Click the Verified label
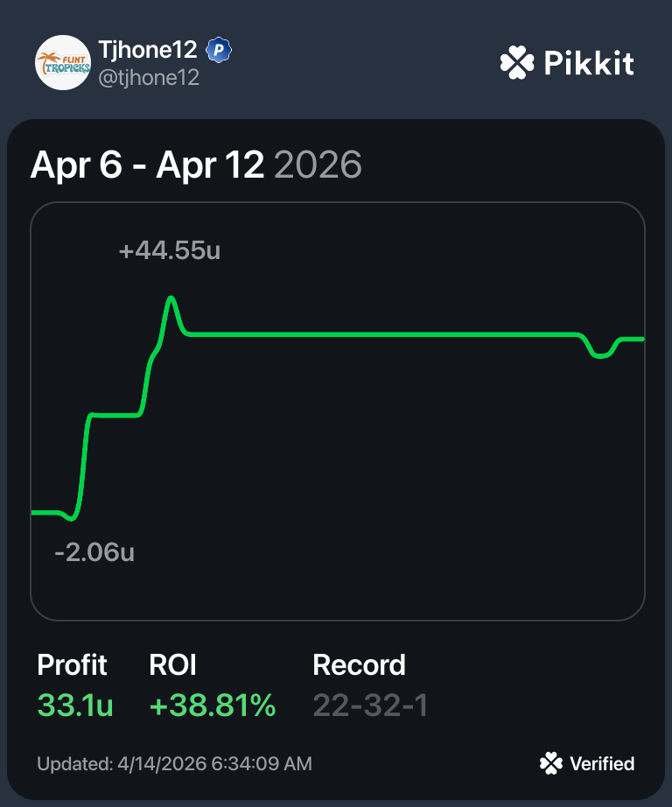 coord(602,763)
